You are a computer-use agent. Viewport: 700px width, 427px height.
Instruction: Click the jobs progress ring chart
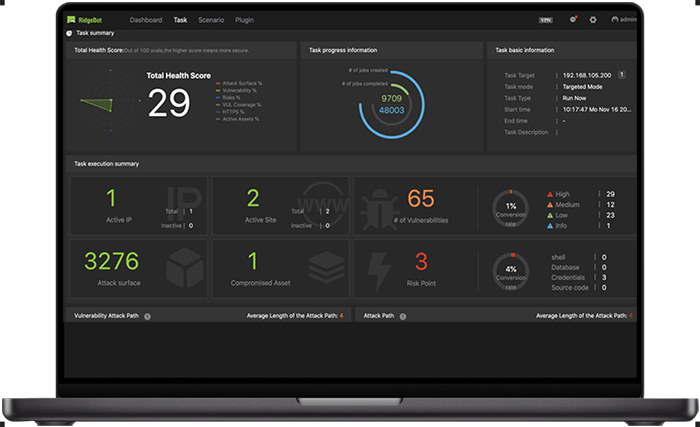tap(391, 105)
